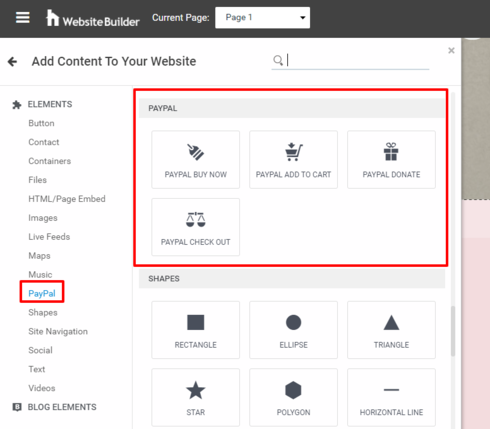
Task: Click the content list scrollbar
Action: click(453, 331)
